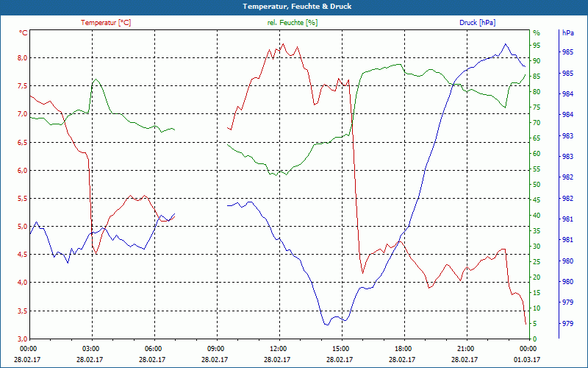This screenshot has height=368, width=588.
Task: Click the 'hPa' unit label on pressure axis
Action: 568,32
